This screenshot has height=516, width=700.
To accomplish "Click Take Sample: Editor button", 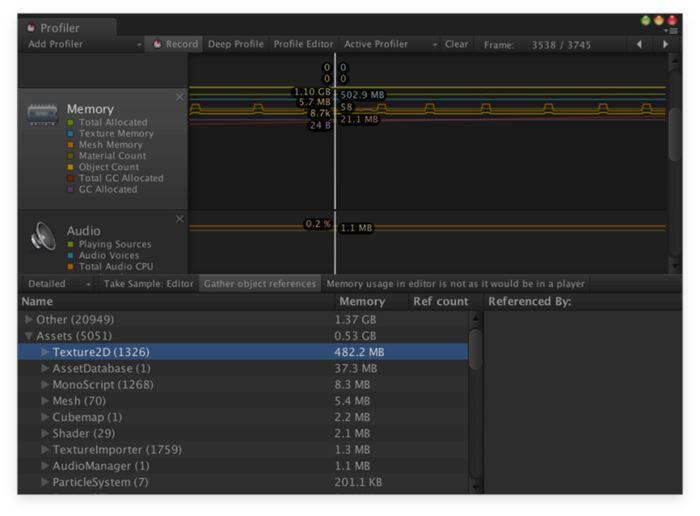I will tap(148, 284).
